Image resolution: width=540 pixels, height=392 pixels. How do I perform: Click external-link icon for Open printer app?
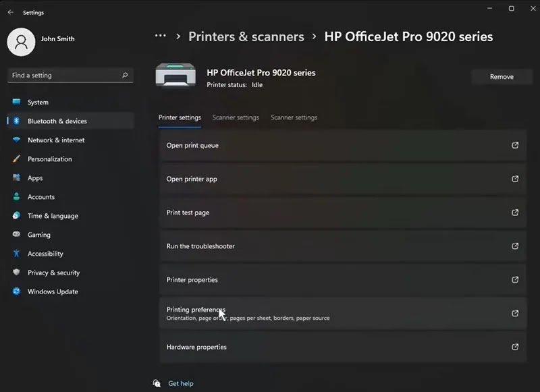pos(515,179)
